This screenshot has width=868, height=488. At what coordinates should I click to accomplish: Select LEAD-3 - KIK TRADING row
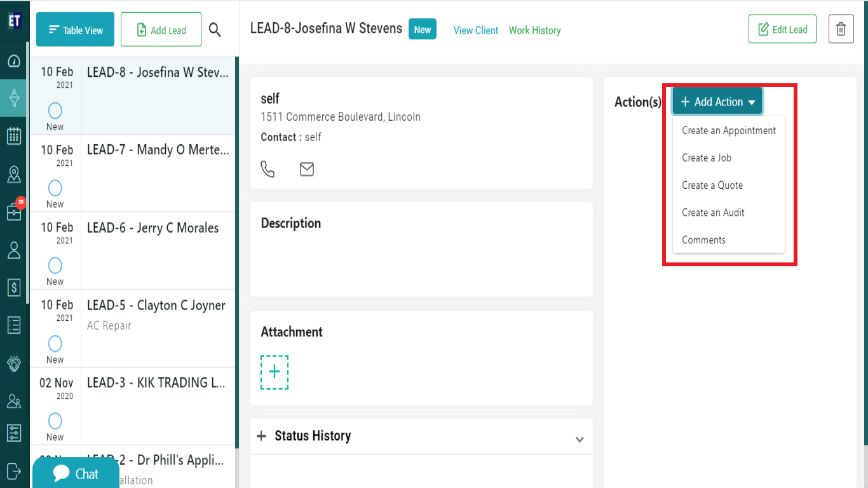[x=133, y=406]
